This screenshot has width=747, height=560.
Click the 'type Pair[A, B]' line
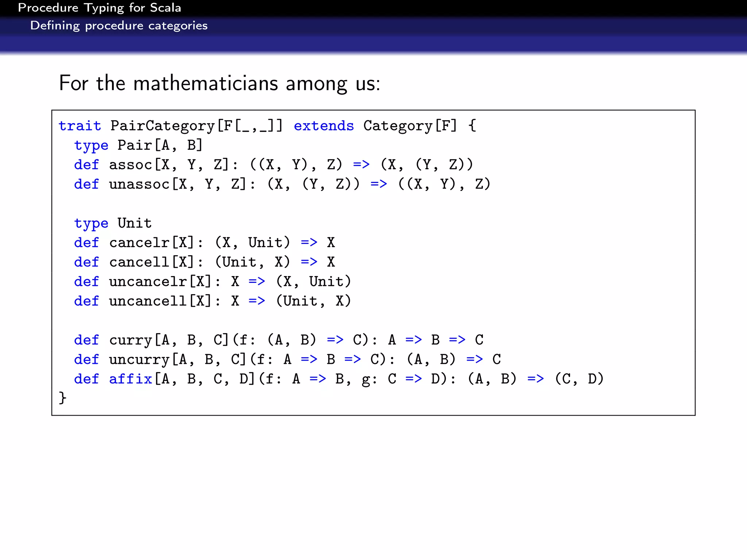138,145
